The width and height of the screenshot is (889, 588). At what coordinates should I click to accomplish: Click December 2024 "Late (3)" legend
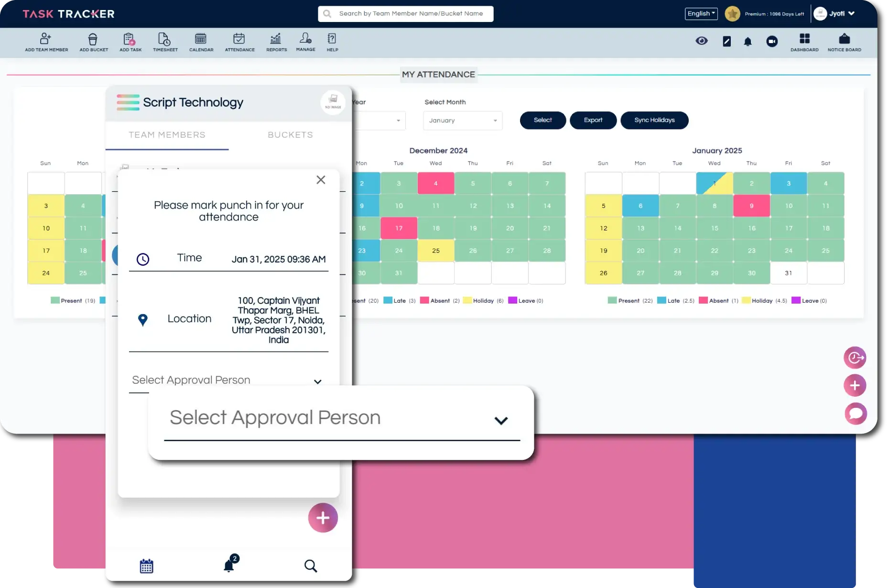400,301
